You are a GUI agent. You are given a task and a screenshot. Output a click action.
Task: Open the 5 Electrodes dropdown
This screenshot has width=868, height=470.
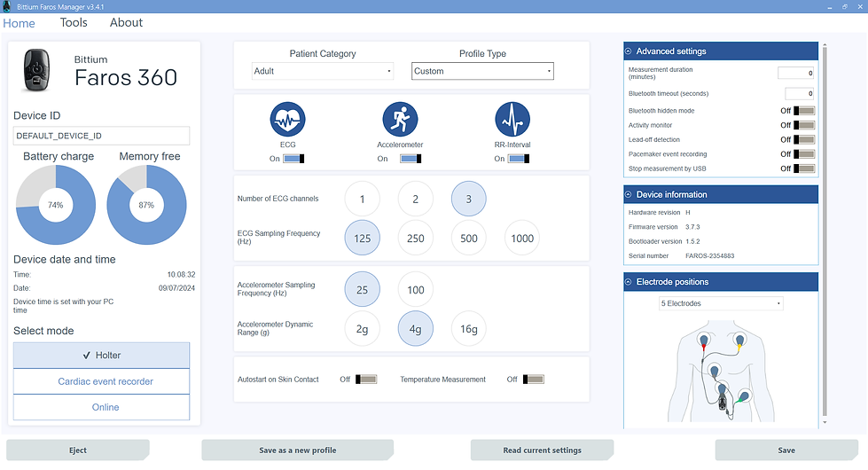coord(721,303)
